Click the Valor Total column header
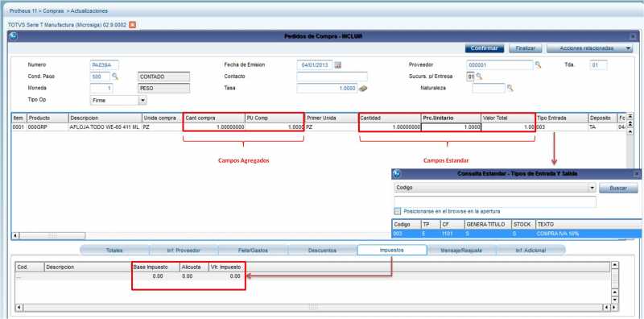The width and height of the screenshot is (644, 319). [x=508, y=118]
